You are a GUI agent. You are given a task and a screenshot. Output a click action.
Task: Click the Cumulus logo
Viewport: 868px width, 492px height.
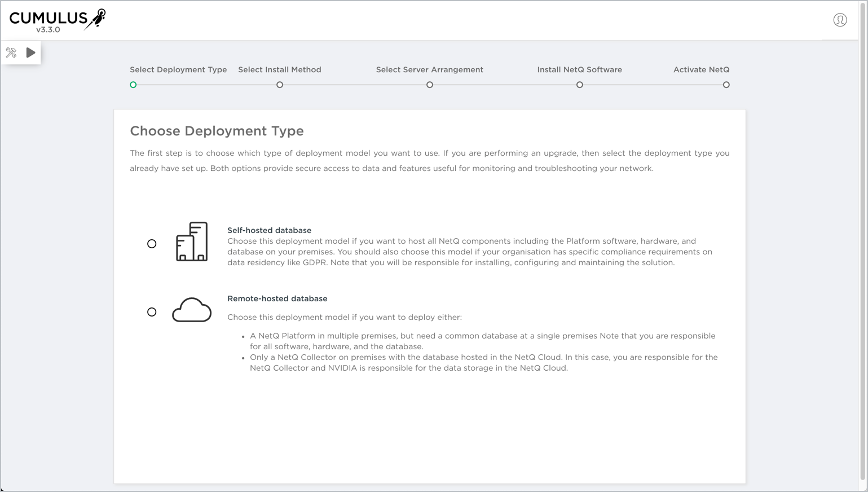(x=57, y=20)
